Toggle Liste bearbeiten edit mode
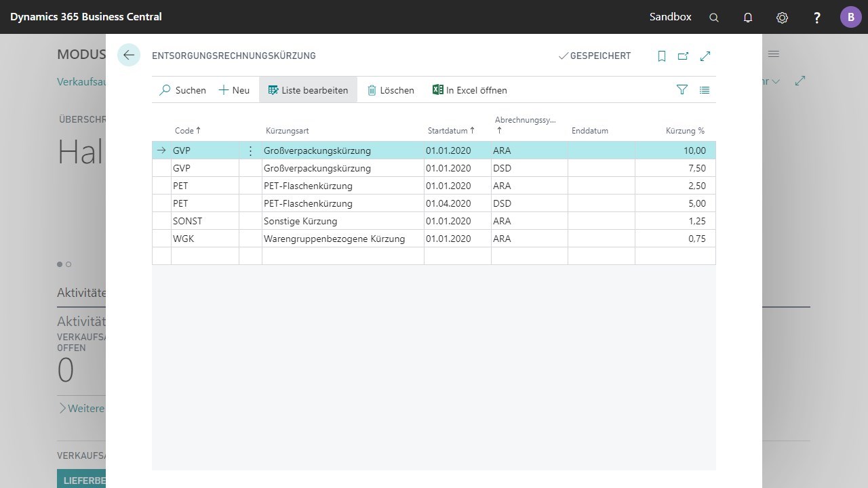Image resolution: width=868 pixels, height=488 pixels. pyautogui.click(x=308, y=90)
